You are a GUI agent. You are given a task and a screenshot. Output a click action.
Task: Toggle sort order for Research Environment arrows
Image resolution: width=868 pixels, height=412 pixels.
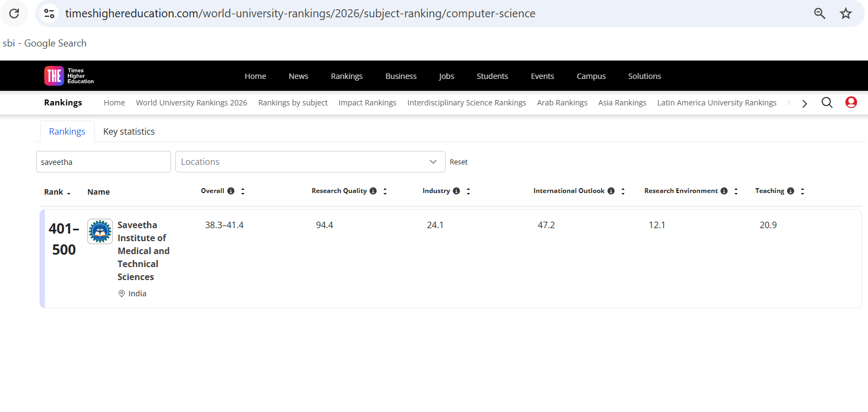point(736,191)
